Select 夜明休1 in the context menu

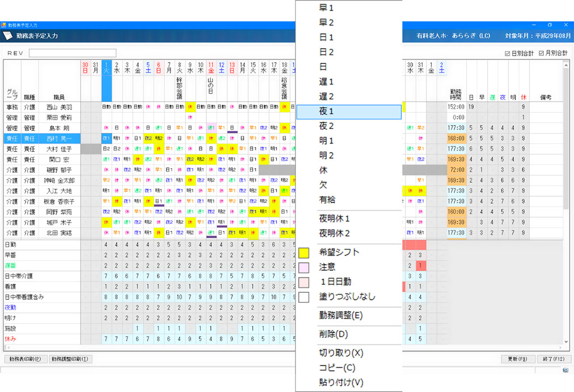[x=349, y=218]
